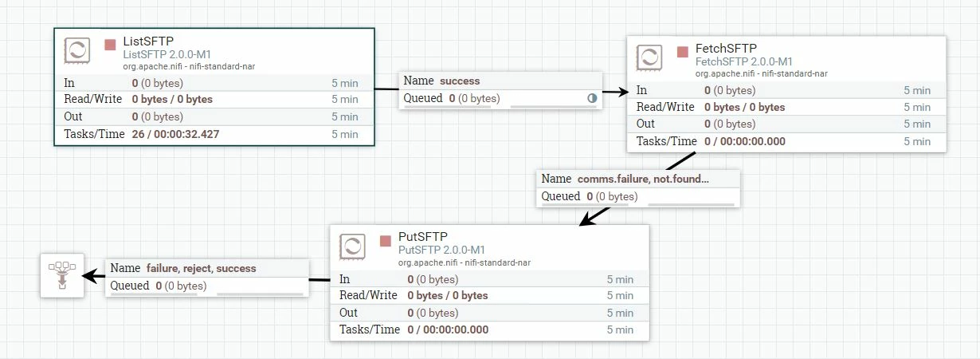Click the FetchSFTP Out row
Viewport: 980px width, 359px height.
pyautogui.click(x=786, y=124)
